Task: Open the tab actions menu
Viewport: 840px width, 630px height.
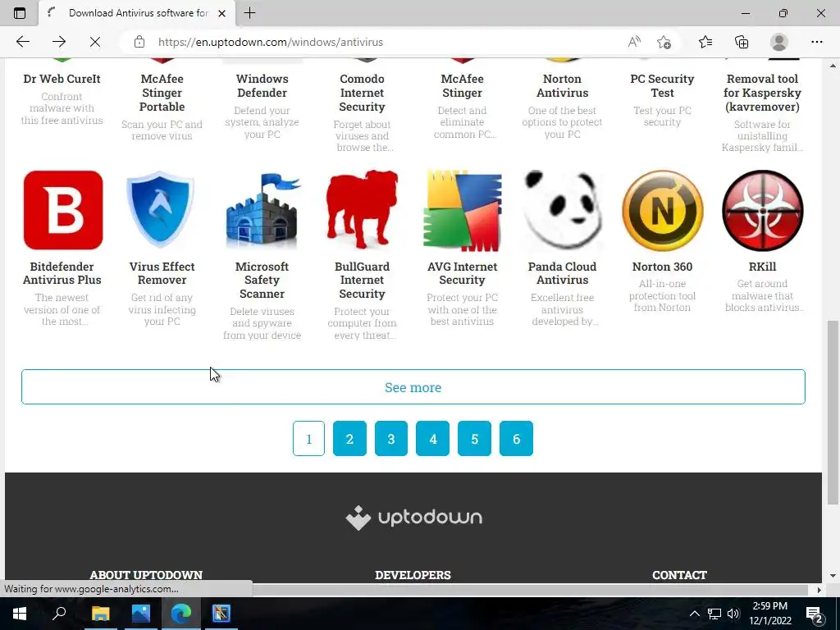Action: (x=20, y=13)
